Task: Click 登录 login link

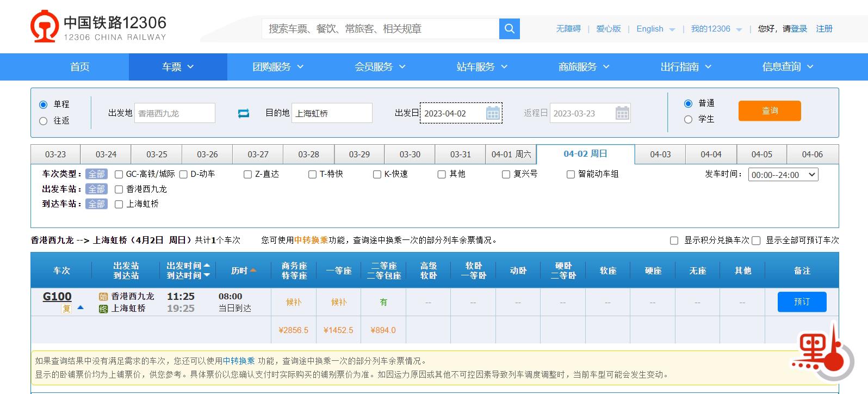Action: (799, 29)
